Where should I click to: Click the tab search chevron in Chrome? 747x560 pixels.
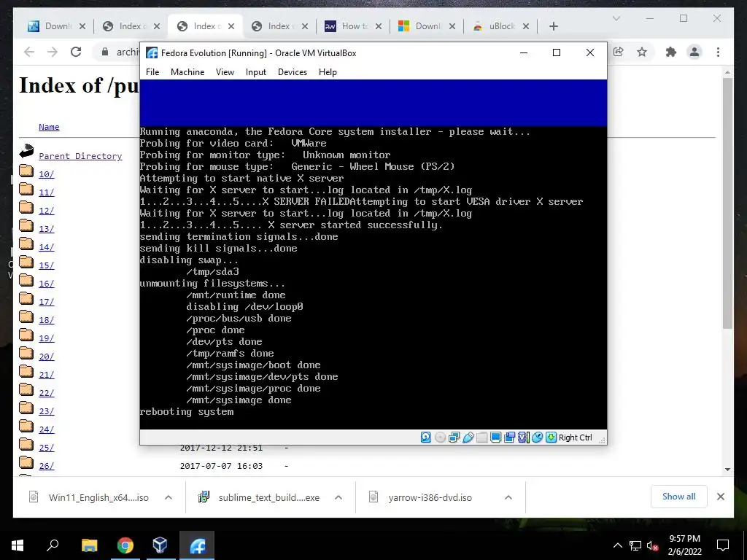(616, 18)
